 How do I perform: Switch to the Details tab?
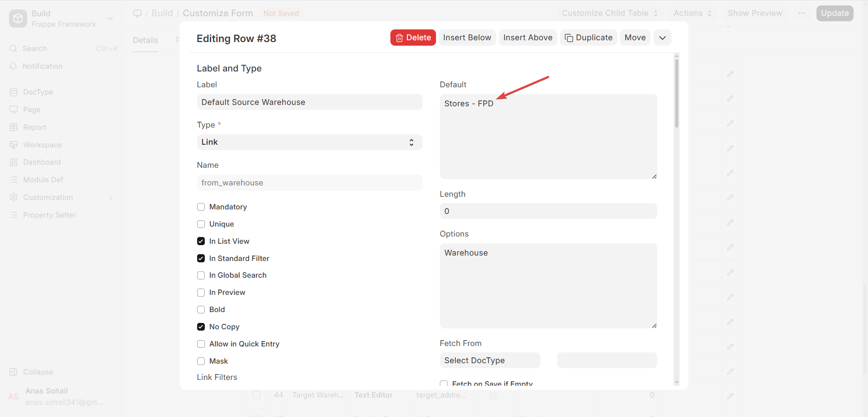146,40
